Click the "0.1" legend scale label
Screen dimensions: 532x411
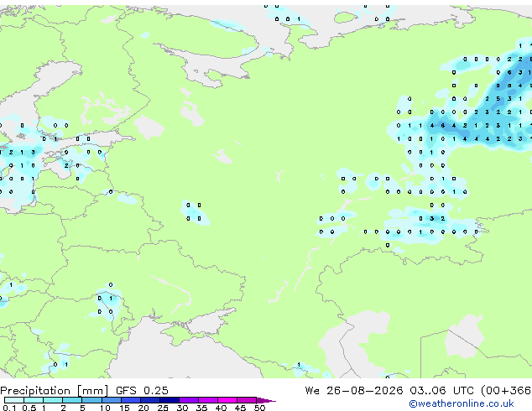click(x=9, y=408)
